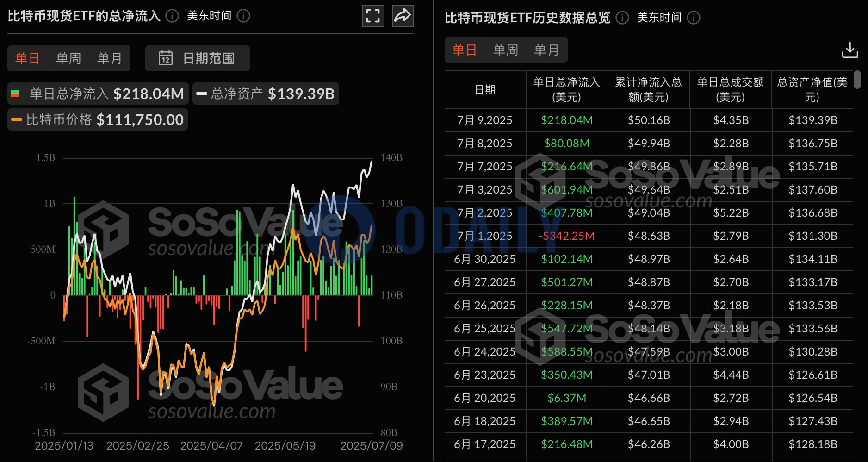868x462 pixels.
Task: Click the $601.94M net inflow cell
Action: click(567, 190)
